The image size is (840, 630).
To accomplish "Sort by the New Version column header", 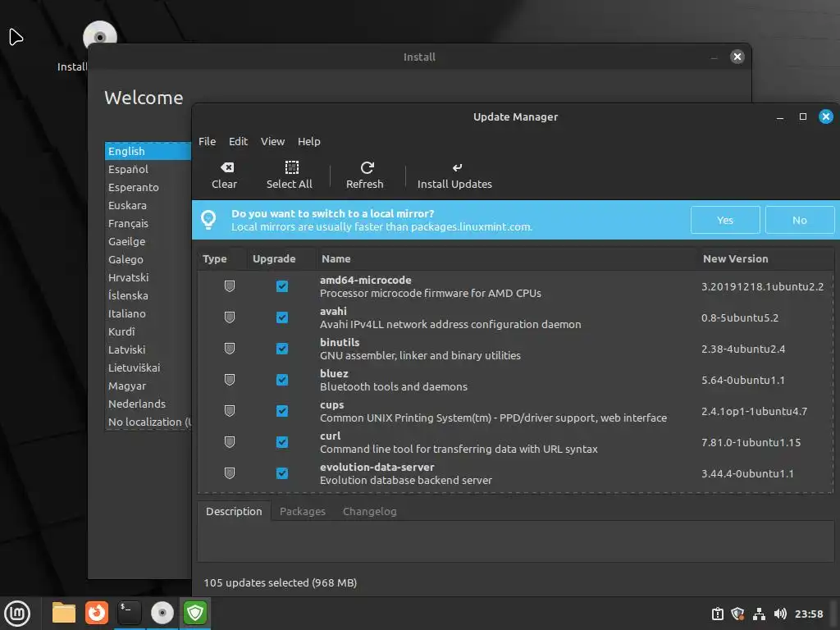I will [x=765, y=258].
